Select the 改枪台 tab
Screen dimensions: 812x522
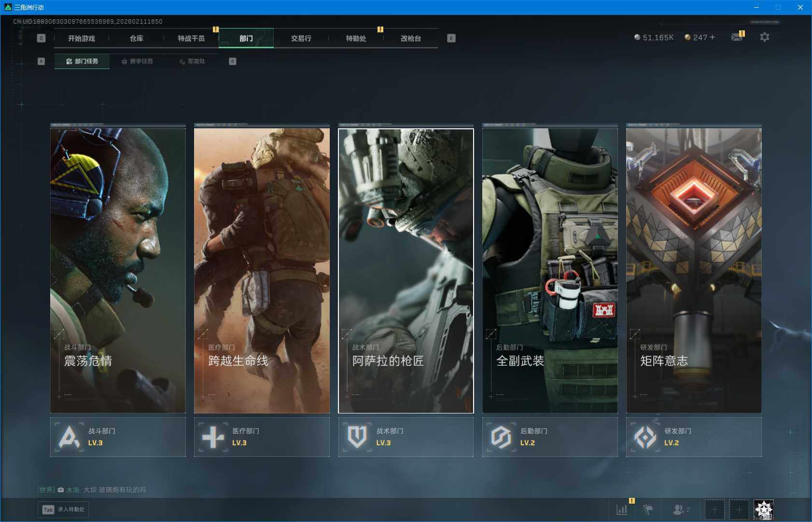411,38
